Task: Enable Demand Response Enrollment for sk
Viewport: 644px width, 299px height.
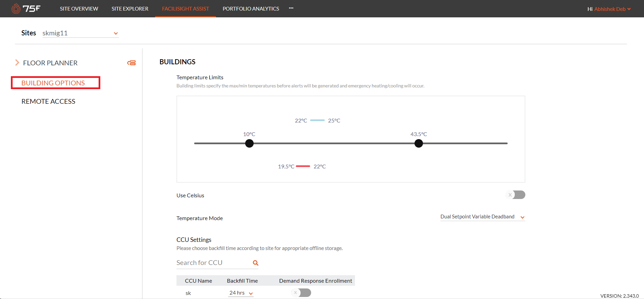Action: 301,293
